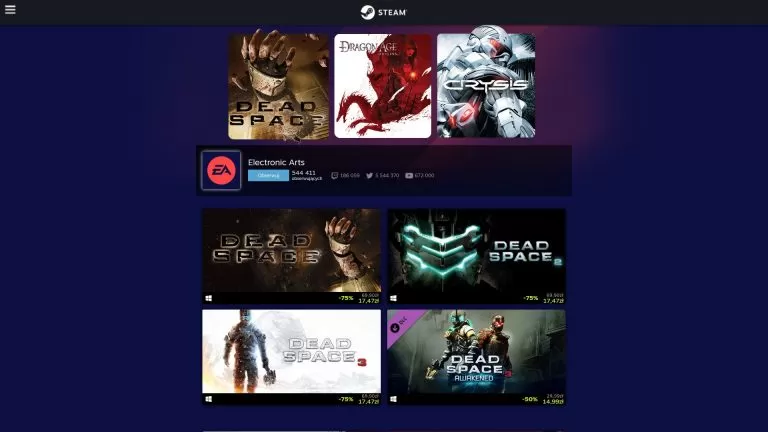This screenshot has width=768, height=432.
Task: Click the 14,99zł price on Awakened DLC
Action: 553,402
